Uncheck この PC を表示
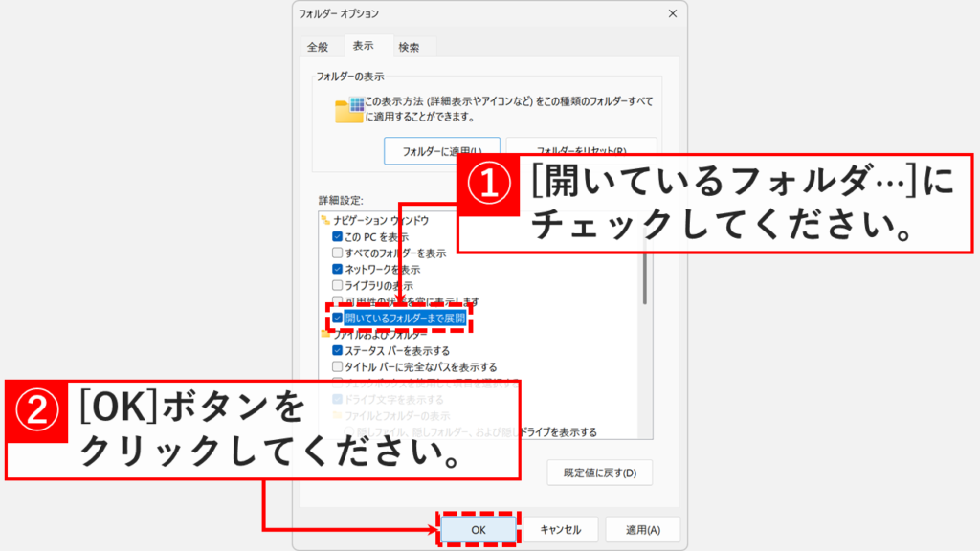 pyautogui.click(x=337, y=236)
